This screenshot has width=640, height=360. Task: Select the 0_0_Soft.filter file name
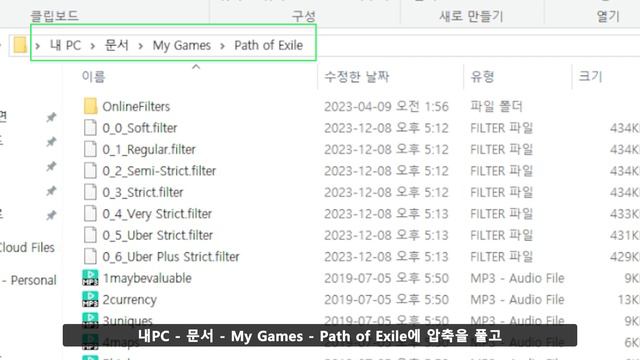click(140, 128)
